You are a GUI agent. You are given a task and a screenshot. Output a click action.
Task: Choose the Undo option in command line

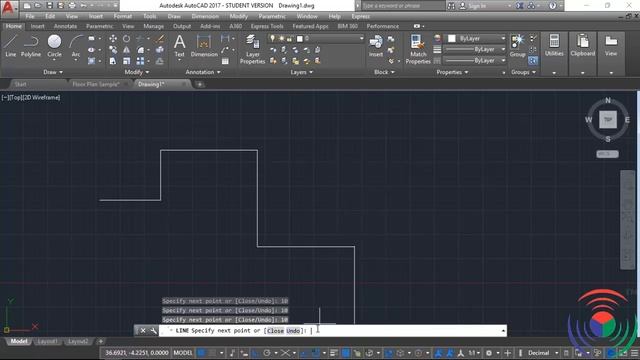293,331
